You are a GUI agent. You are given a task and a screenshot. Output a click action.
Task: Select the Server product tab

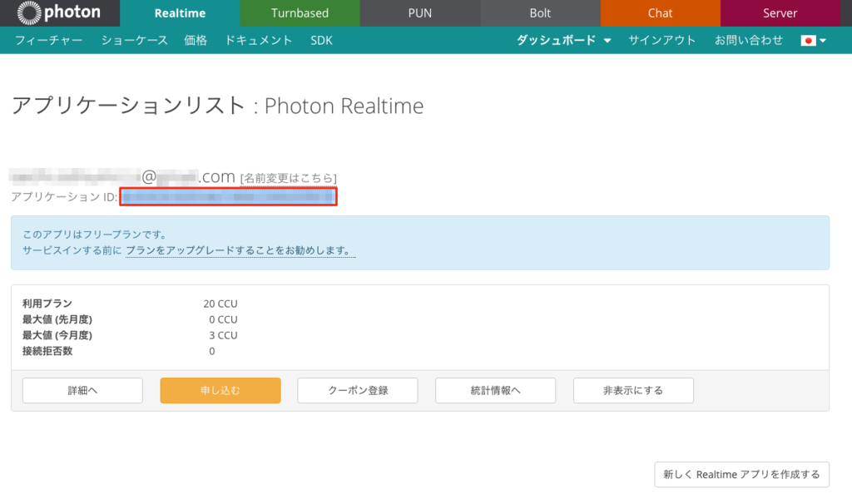point(780,13)
